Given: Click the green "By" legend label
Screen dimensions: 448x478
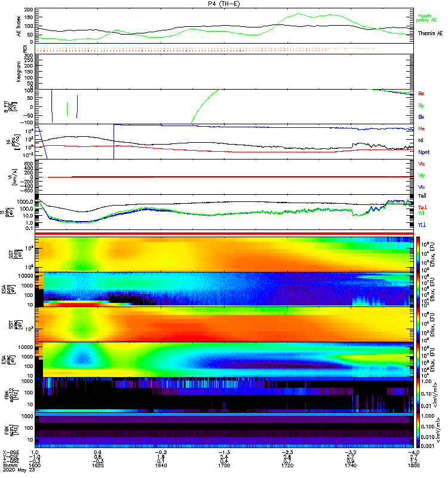Looking at the screenshot, I should click(x=421, y=106).
